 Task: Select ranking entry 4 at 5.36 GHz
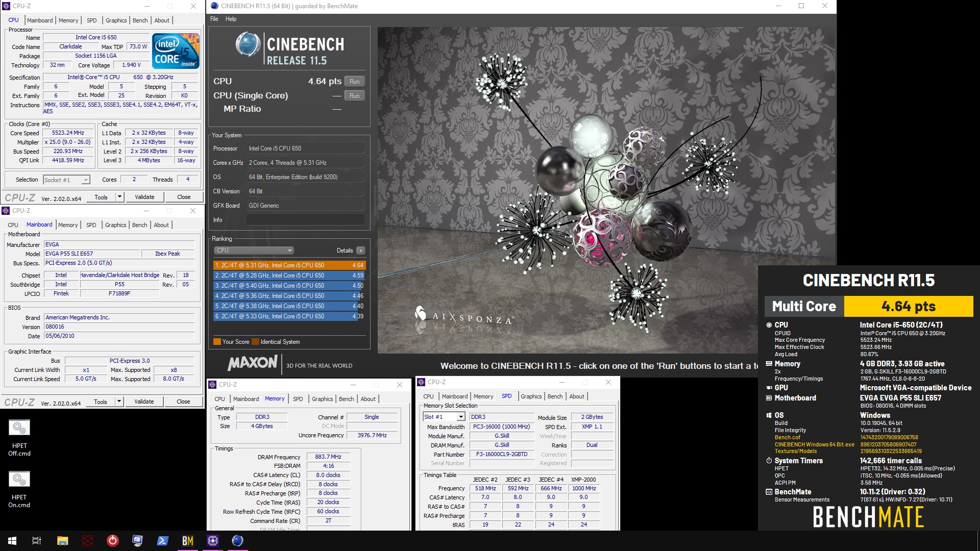[289, 296]
